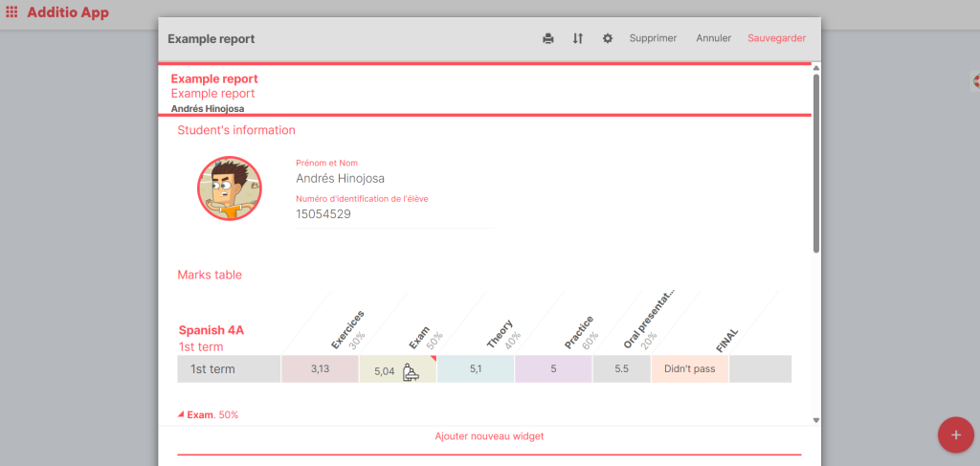This screenshot has height=466, width=980.
Task: Click the vertical scrollbar thumb
Action: pyautogui.click(x=815, y=163)
